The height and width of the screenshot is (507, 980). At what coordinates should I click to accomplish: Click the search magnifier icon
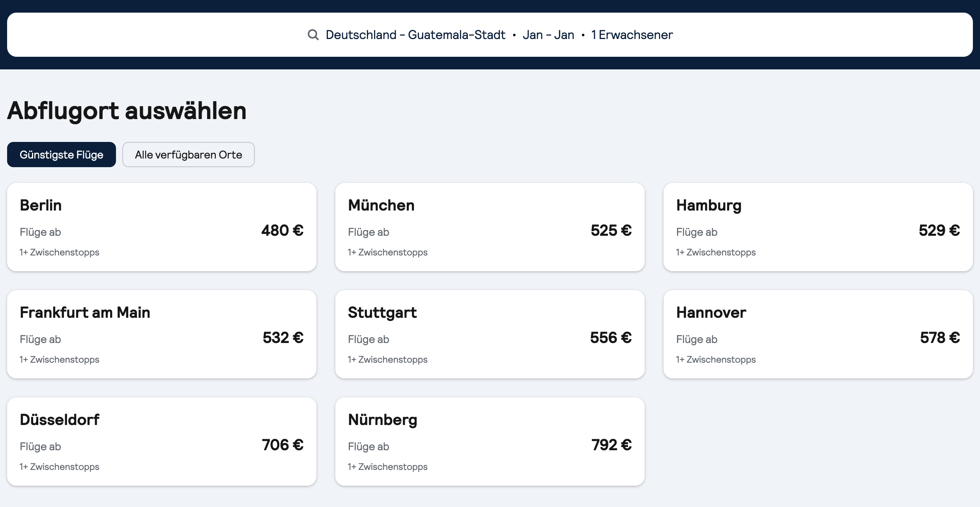[313, 35]
